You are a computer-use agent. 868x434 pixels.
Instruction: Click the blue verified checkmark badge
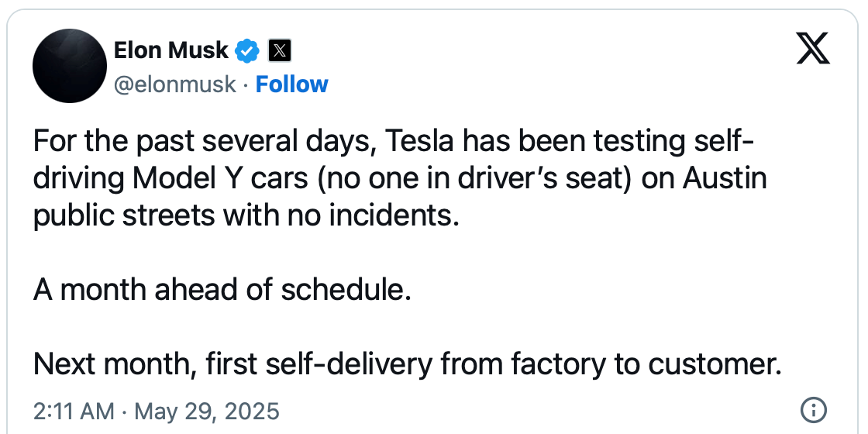tap(247, 51)
